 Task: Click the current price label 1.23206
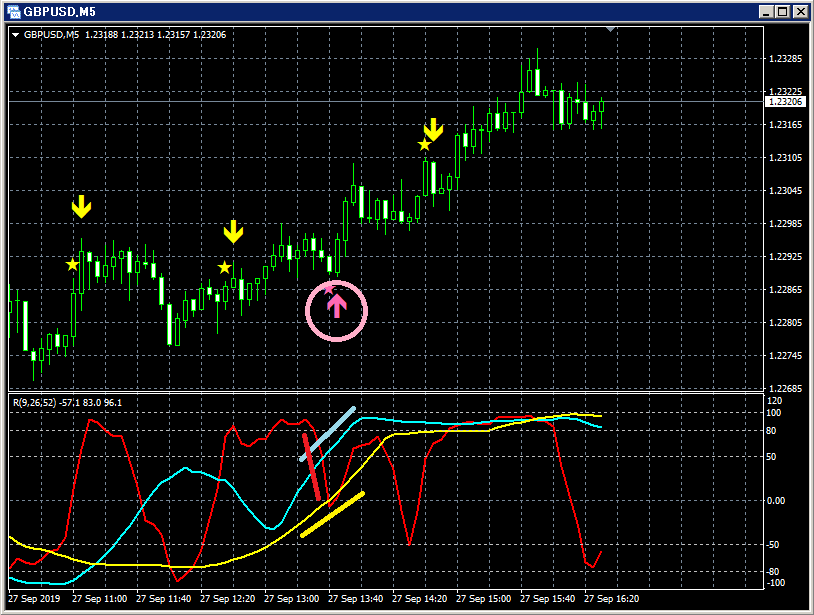(x=785, y=102)
